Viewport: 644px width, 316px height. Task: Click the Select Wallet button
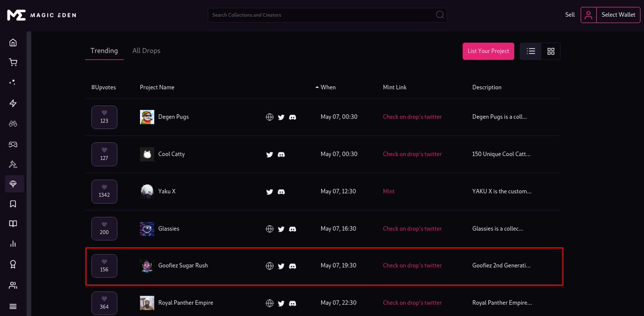click(x=611, y=15)
